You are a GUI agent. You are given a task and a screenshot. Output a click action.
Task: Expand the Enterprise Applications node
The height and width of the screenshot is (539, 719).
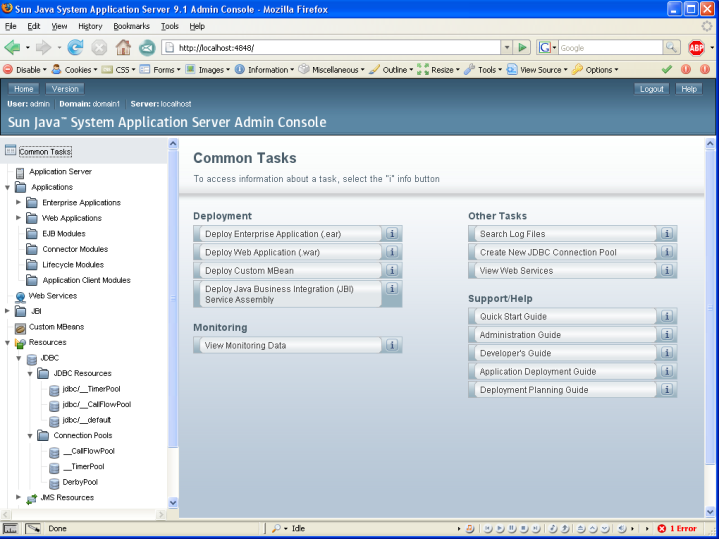pos(18,202)
